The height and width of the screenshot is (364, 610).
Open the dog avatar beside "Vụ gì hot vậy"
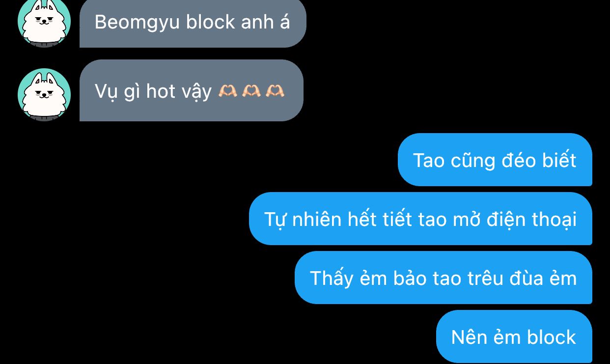(44, 94)
